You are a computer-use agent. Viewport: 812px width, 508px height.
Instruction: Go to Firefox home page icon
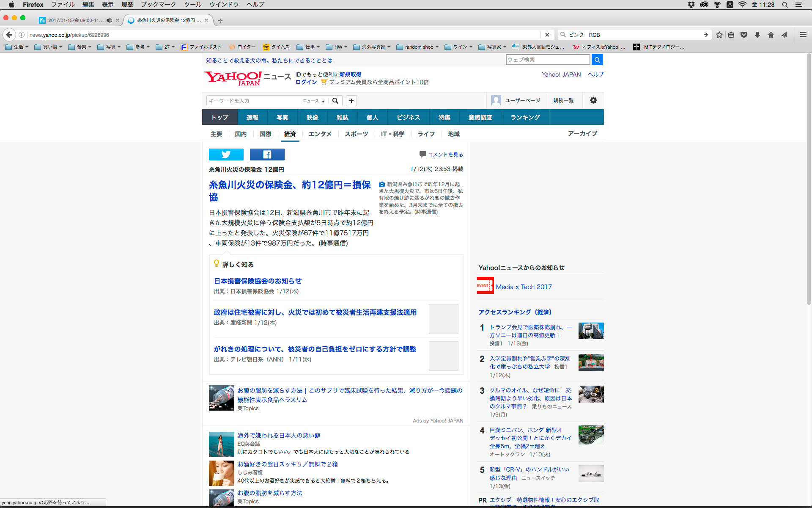(x=771, y=35)
